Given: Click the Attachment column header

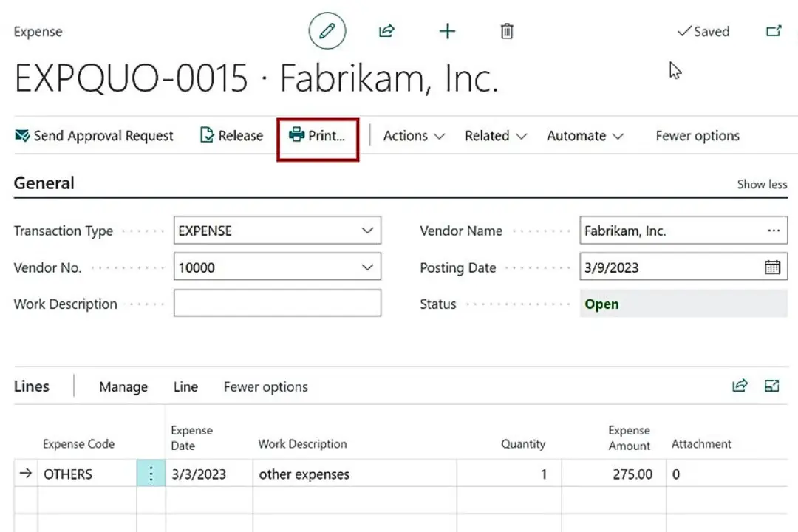Looking at the screenshot, I should click(x=700, y=444).
